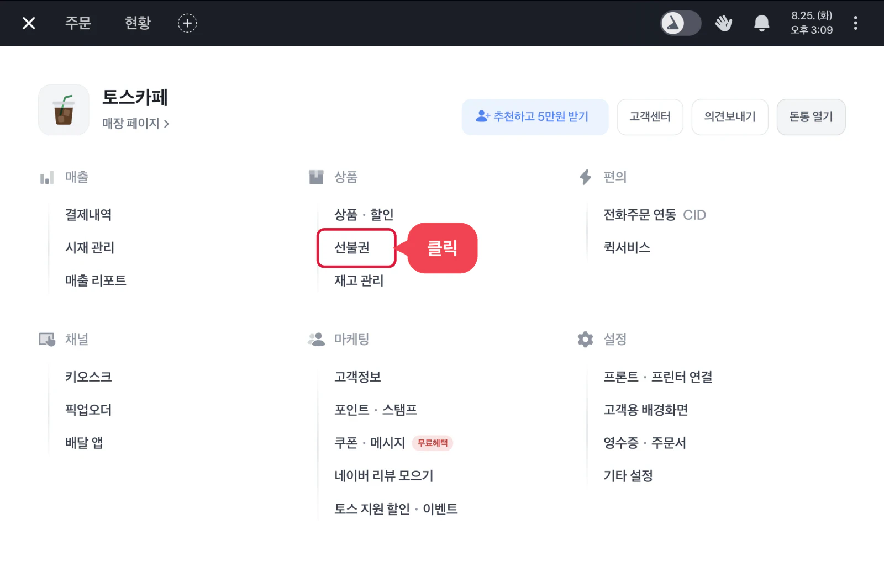Open 토스 지원 할인 · 이벤트
This screenshot has width=884, height=588.
(x=396, y=509)
